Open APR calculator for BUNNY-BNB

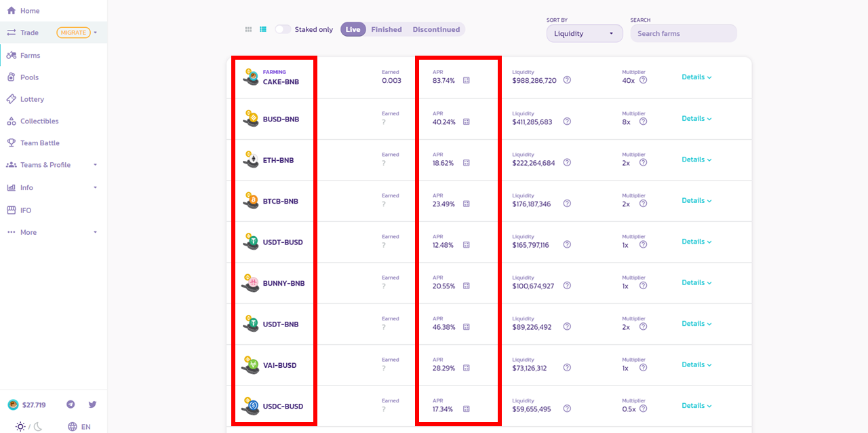click(467, 286)
